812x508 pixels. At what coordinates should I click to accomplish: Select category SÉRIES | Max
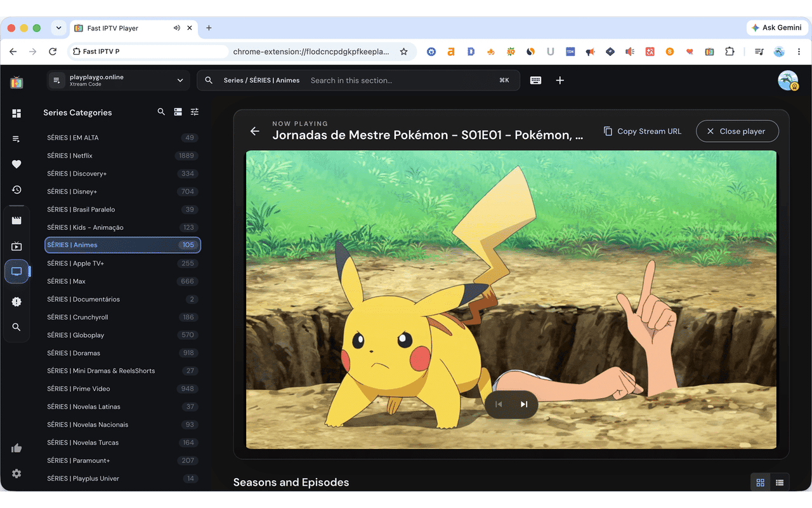pyautogui.click(x=122, y=281)
